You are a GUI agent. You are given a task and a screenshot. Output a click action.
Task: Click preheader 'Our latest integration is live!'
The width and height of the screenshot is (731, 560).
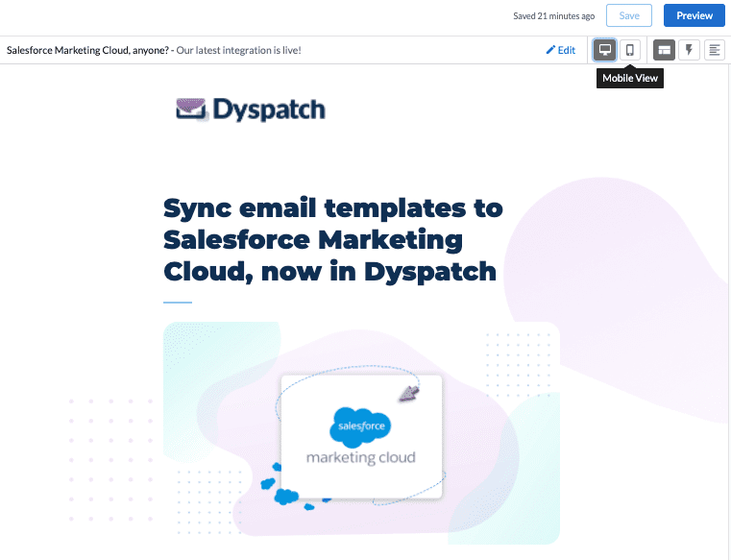pos(238,50)
